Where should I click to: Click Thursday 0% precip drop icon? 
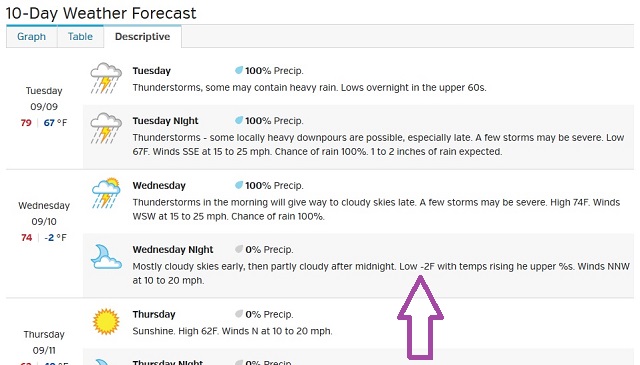(x=239, y=314)
